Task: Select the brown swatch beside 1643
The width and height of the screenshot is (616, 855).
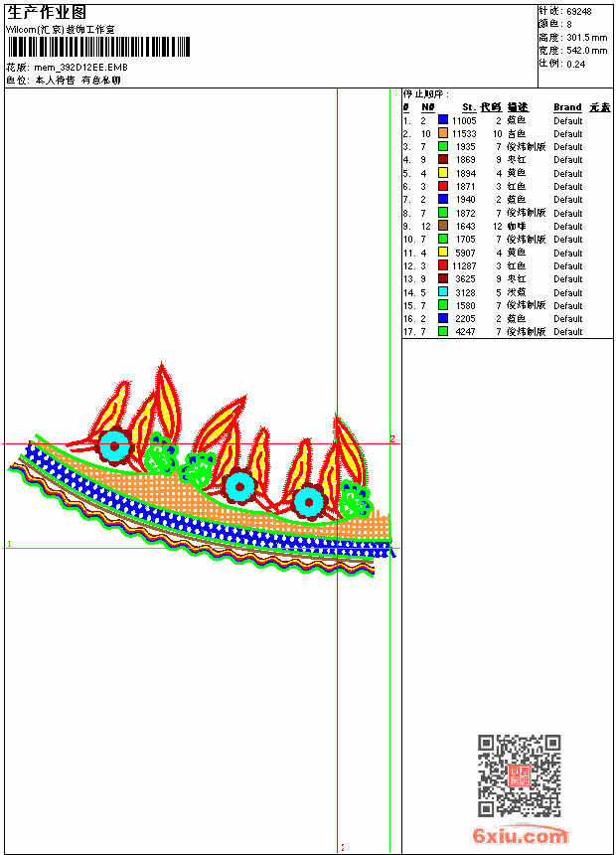Action: tap(443, 226)
